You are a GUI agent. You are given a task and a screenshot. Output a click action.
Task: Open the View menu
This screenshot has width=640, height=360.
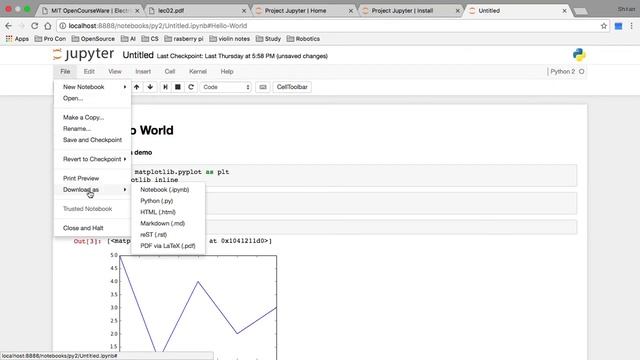115,71
